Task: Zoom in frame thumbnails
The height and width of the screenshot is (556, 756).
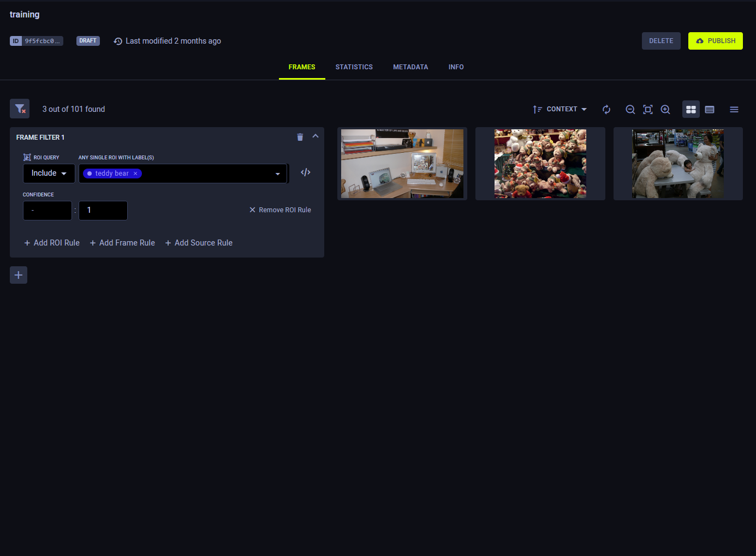Action: pos(665,109)
